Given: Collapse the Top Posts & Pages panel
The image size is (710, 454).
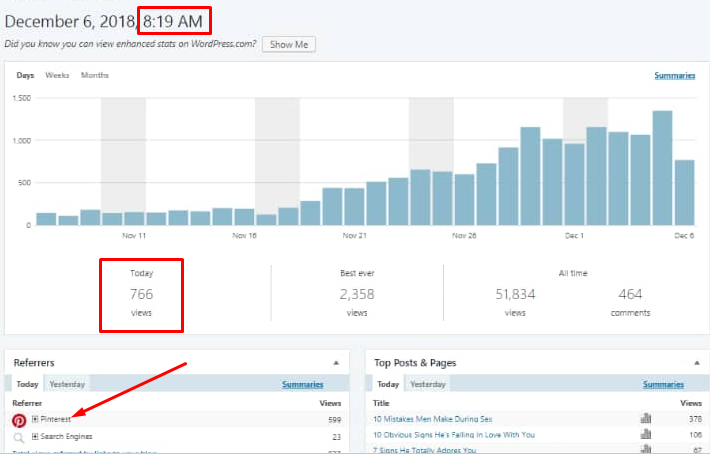Looking at the screenshot, I should point(696,363).
